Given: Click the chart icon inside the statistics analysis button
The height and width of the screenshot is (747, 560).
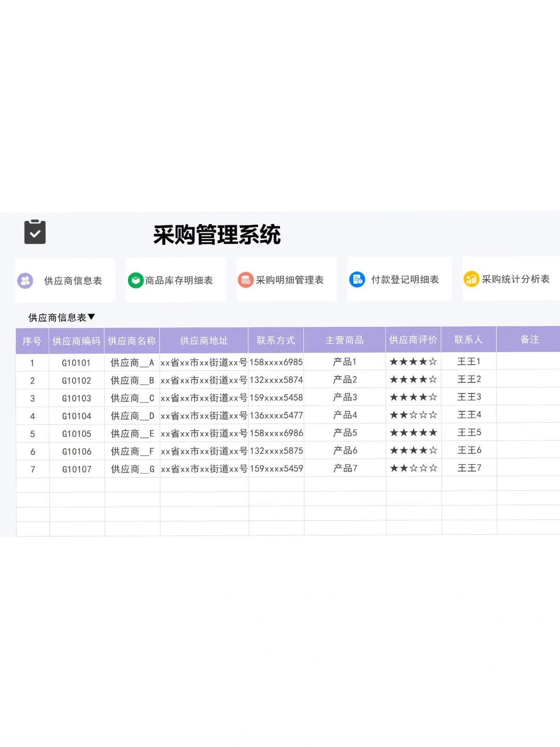Looking at the screenshot, I should click(x=472, y=280).
